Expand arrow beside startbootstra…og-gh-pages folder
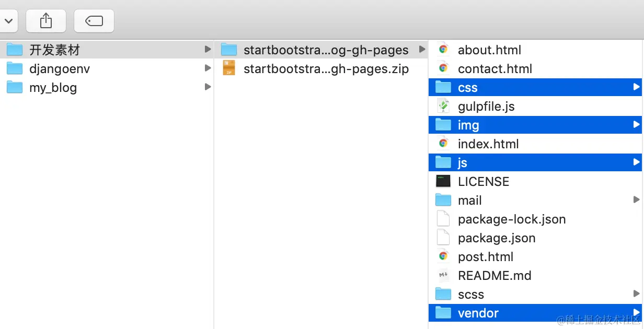644x329 pixels. (x=422, y=50)
